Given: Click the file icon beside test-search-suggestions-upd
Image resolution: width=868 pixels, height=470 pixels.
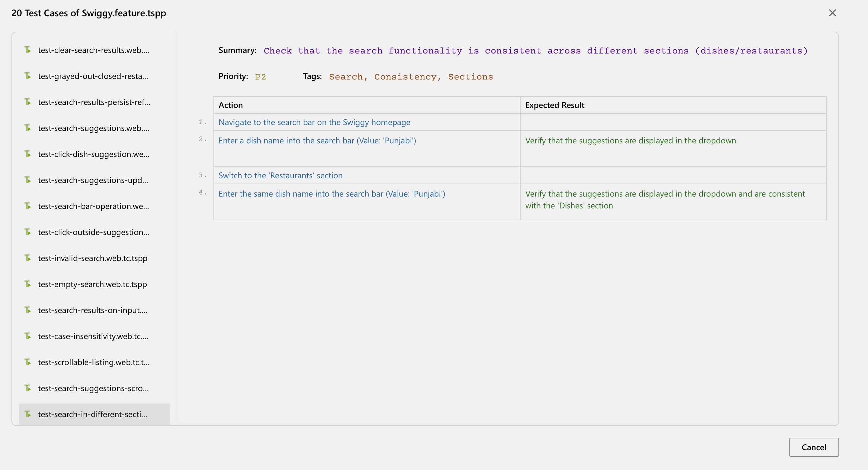Looking at the screenshot, I should point(27,180).
